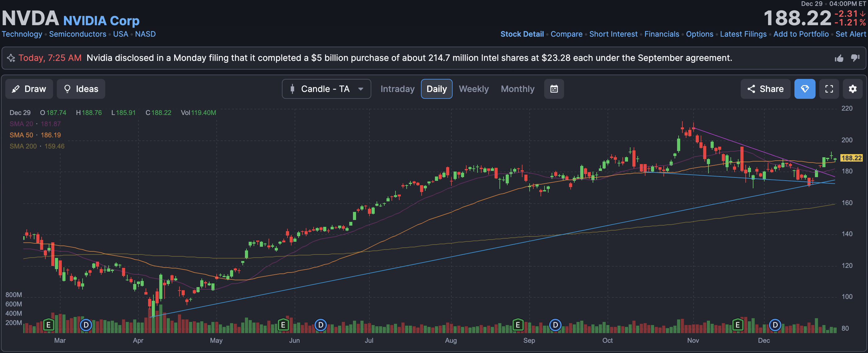Open the Financials tab

(662, 34)
